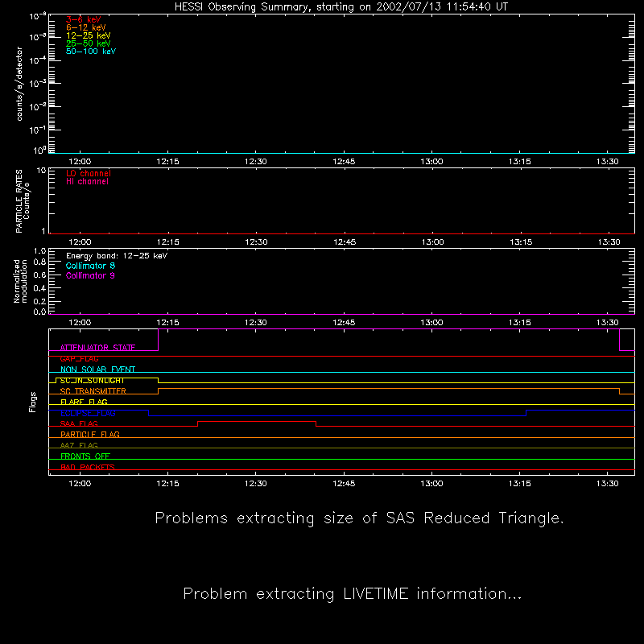Viewport: 644px width, 644px height.
Task: Click the ECLIPSE_FLAG label
Action: pos(88,413)
